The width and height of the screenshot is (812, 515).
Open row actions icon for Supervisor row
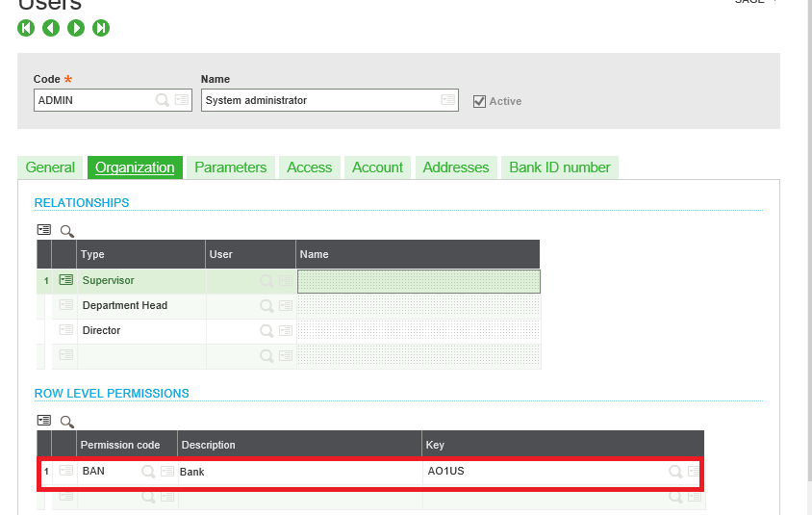coord(65,280)
